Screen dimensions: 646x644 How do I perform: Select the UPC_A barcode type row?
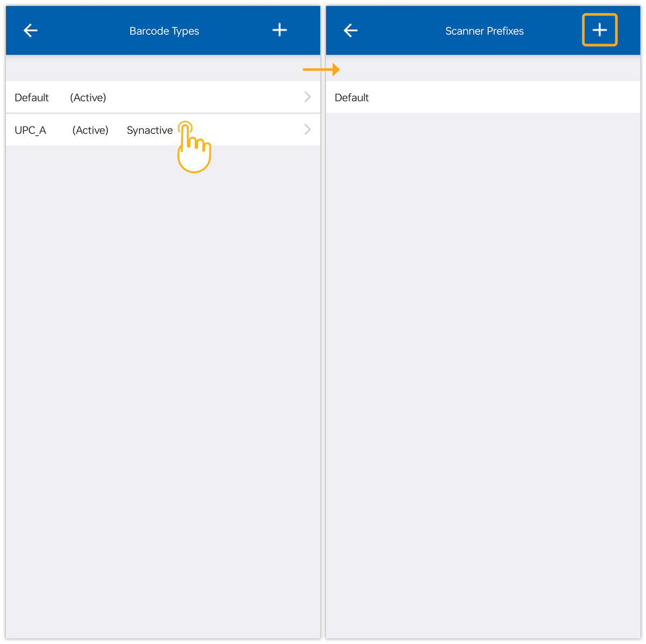coord(163,130)
